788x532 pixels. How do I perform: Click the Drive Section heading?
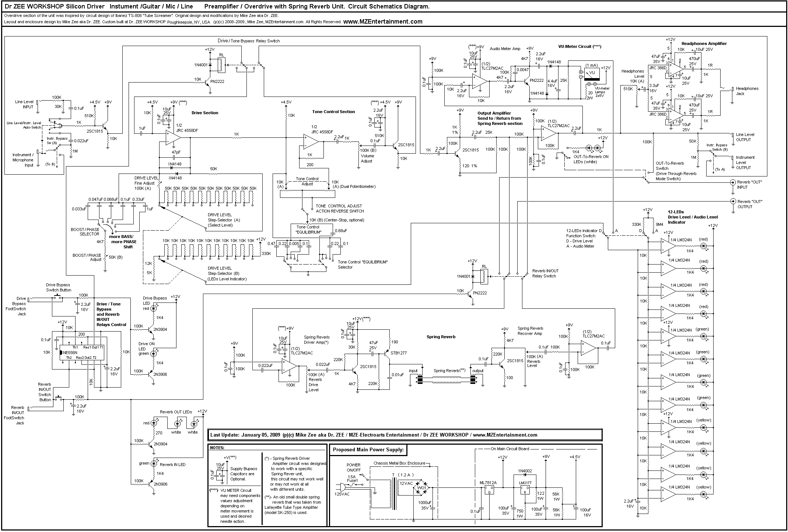coord(205,113)
